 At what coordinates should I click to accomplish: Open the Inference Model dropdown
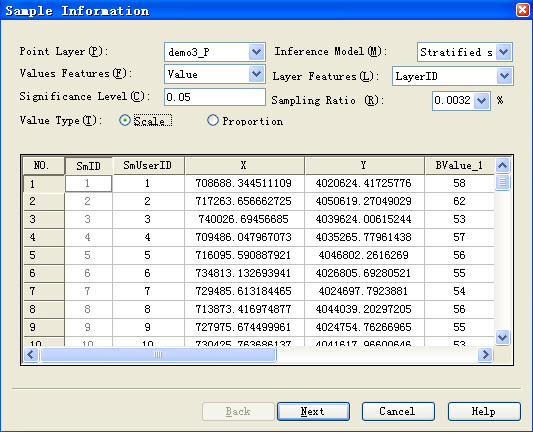[x=504, y=52]
